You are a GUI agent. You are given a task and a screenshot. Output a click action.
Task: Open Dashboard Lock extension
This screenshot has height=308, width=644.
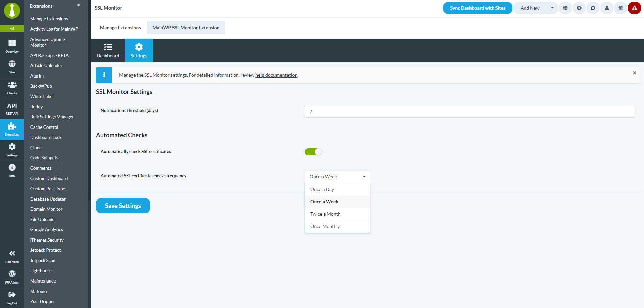click(46, 137)
